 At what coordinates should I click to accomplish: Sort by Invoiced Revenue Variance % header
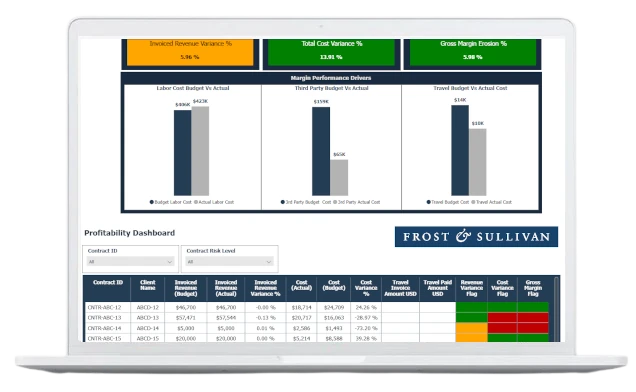click(x=265, y=288)
